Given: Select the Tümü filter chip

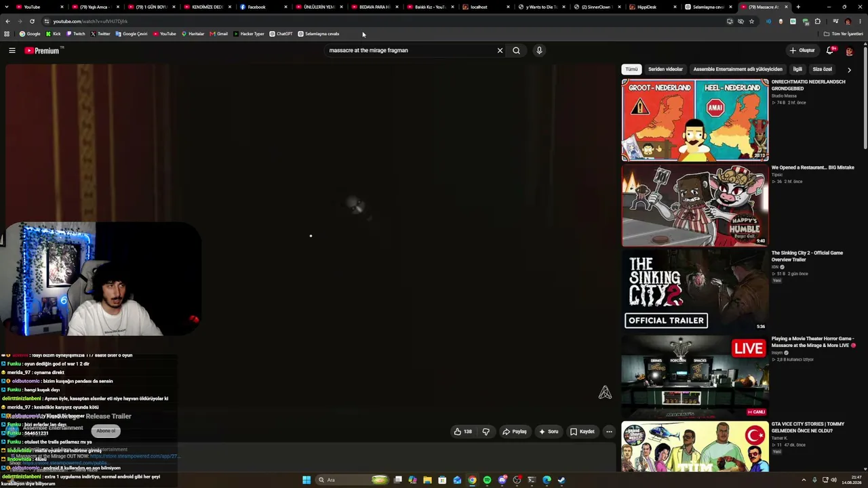Looking at the screenshot, I should click(x=631, y=69).
